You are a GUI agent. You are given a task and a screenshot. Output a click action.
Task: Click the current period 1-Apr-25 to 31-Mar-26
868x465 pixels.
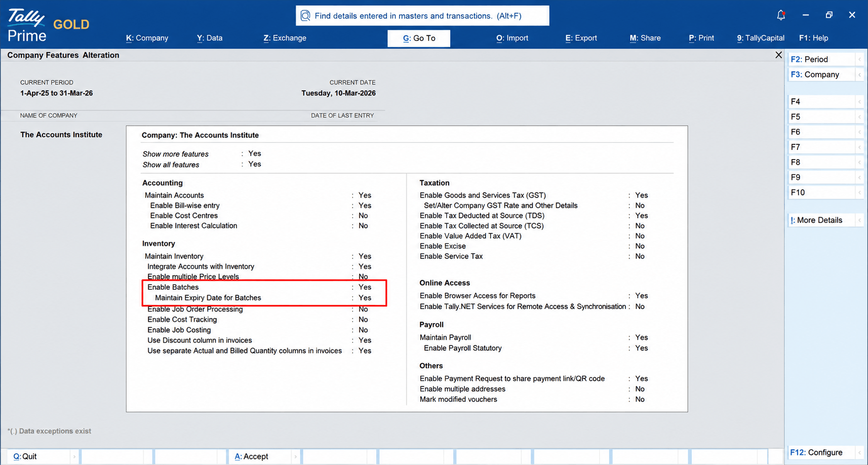tap(56, 93)
